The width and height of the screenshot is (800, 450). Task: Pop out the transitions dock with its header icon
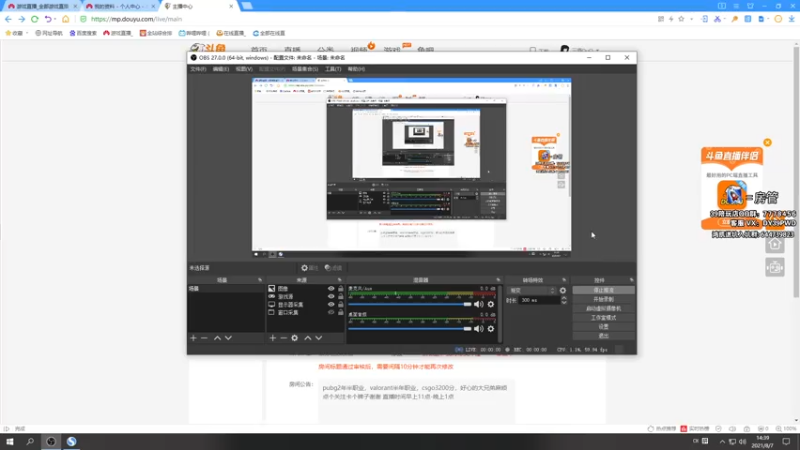(564, 280)
